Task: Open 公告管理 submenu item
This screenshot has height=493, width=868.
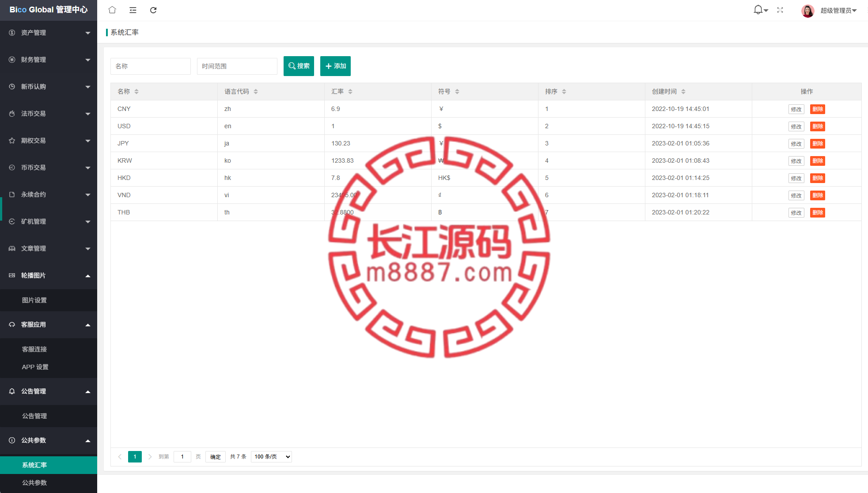Action: click(34, 416)
